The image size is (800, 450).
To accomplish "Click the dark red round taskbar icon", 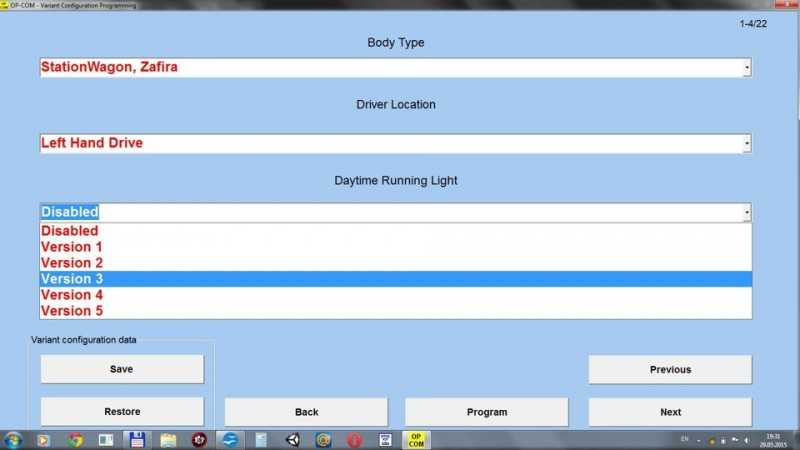I will pyautogui.click(x=199, y=440).
